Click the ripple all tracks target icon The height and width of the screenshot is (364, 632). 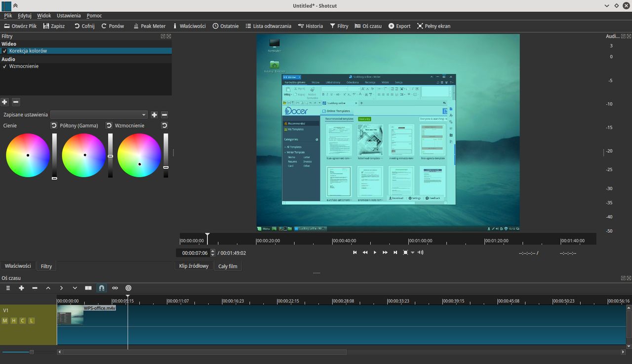tap(128, 288)
